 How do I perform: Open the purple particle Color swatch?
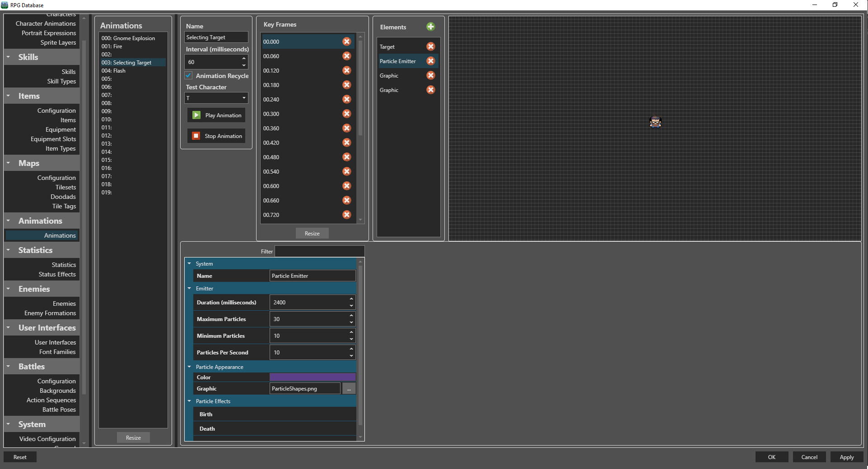point(312,377)
